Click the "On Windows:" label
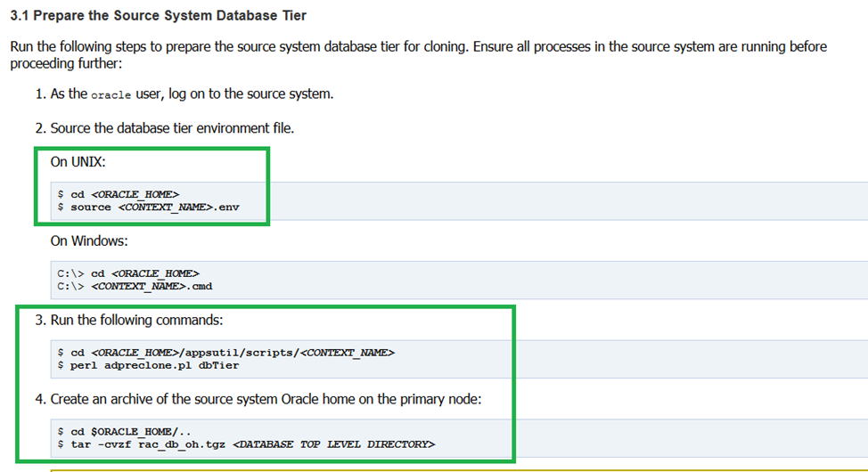868x472 pixels. [x=89, y=240]
